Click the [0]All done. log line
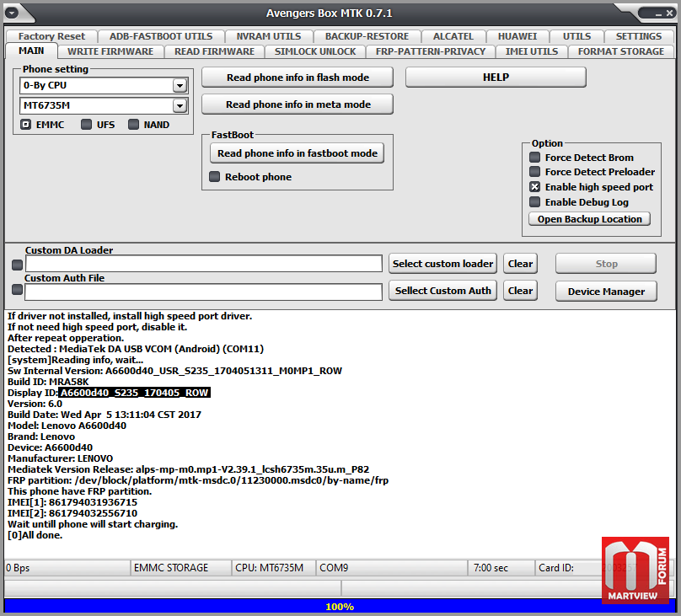This screenshot has width=681, height=616. pos(35,535)
